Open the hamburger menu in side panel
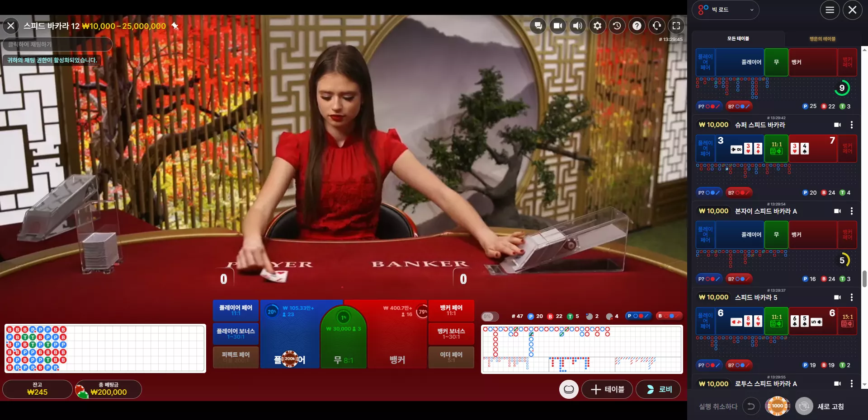The height and width of the screenshot is (420, 868). click(830, 10)
